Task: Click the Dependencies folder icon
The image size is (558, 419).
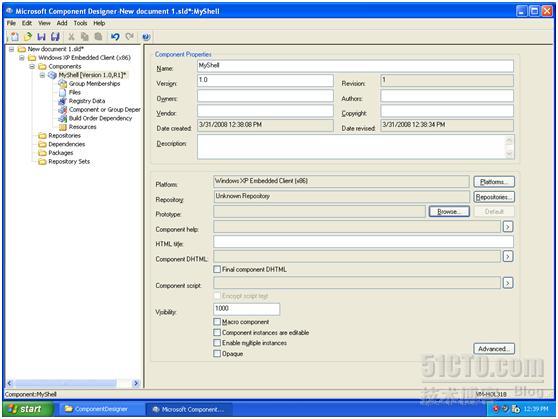Action: 42,144
